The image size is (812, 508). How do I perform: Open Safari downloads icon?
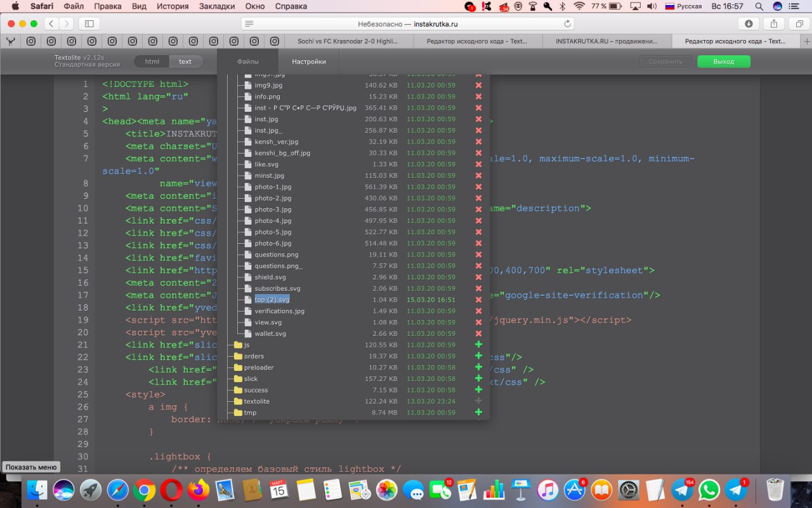point(749,23)
